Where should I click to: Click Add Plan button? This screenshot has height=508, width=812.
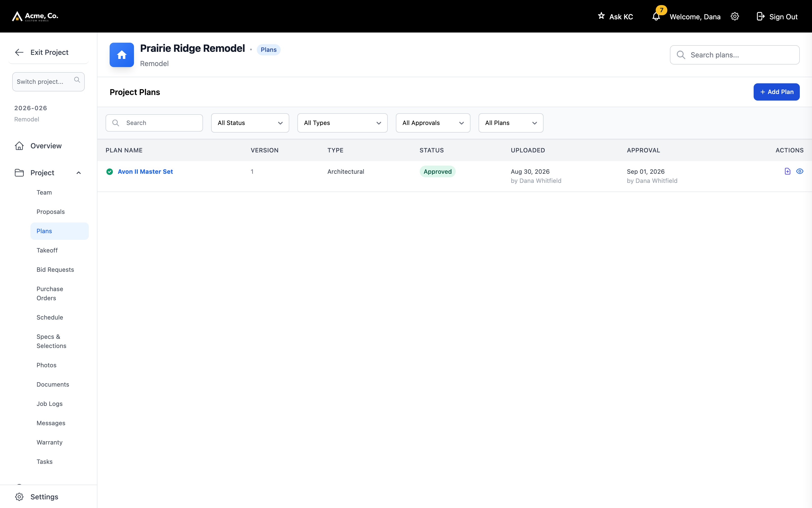[776, 92]
